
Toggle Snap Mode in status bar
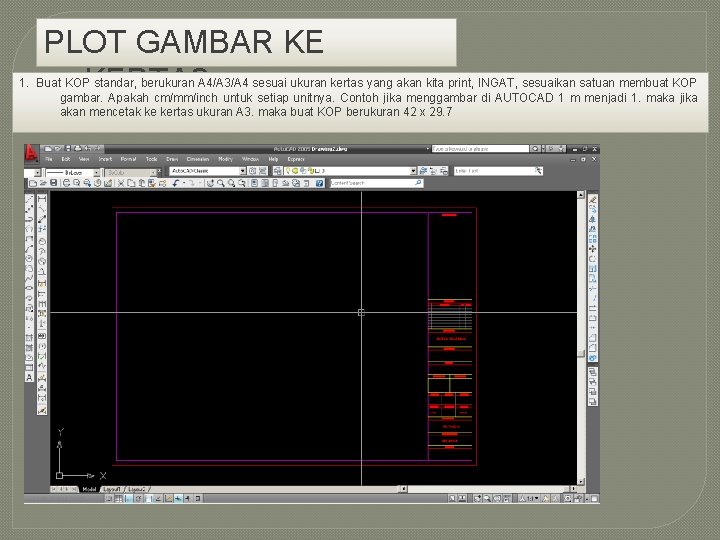tap(108, 499)
